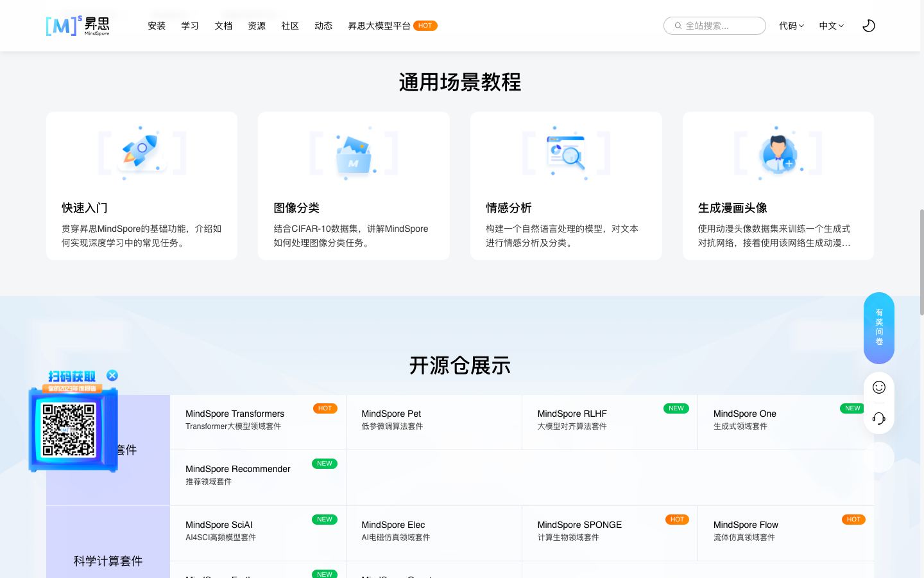The height and width of the screenshot is (578, 924).
Task: Open MindSpore One repository
Action: [x=745, y=414]
